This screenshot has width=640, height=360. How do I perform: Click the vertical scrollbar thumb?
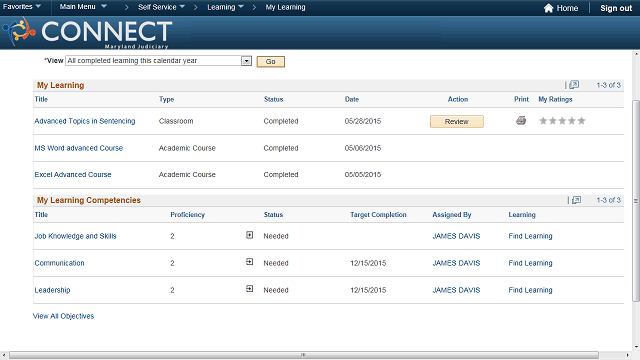pos(636,201)
